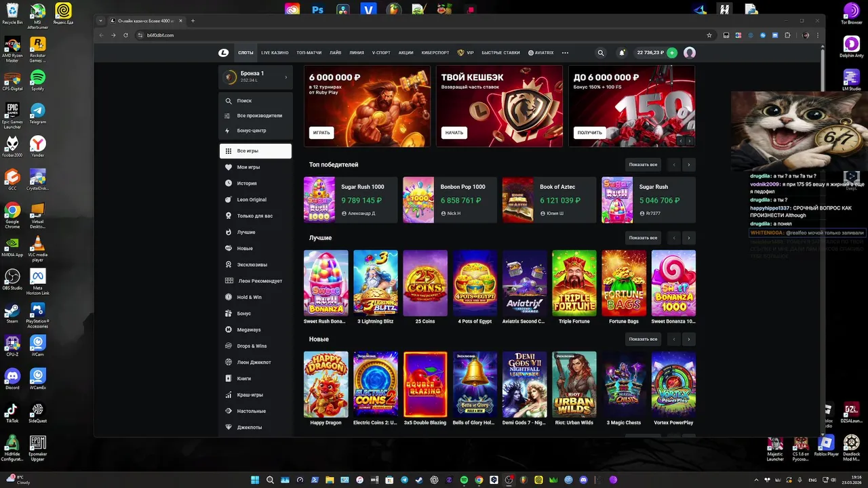
Task: Click the browser address bar URL
Action: coord(161,35)
